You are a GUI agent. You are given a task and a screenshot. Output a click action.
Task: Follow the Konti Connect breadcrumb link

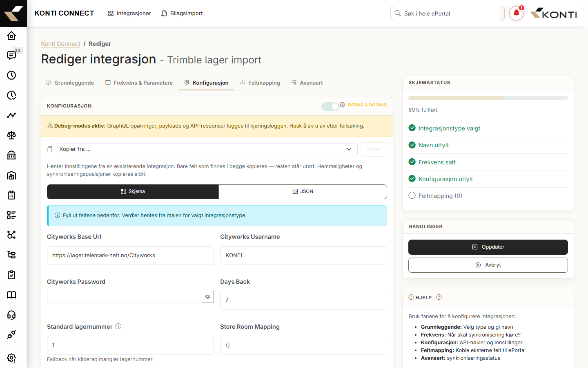(60, 44)
